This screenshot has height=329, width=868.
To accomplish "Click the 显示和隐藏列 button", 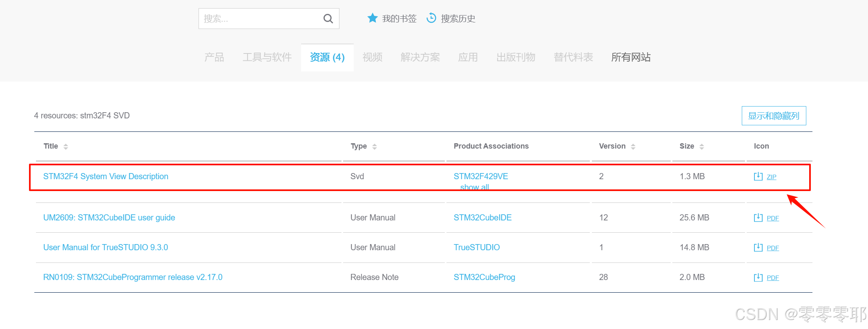I will pyautogui.click(x=774, y=116).
